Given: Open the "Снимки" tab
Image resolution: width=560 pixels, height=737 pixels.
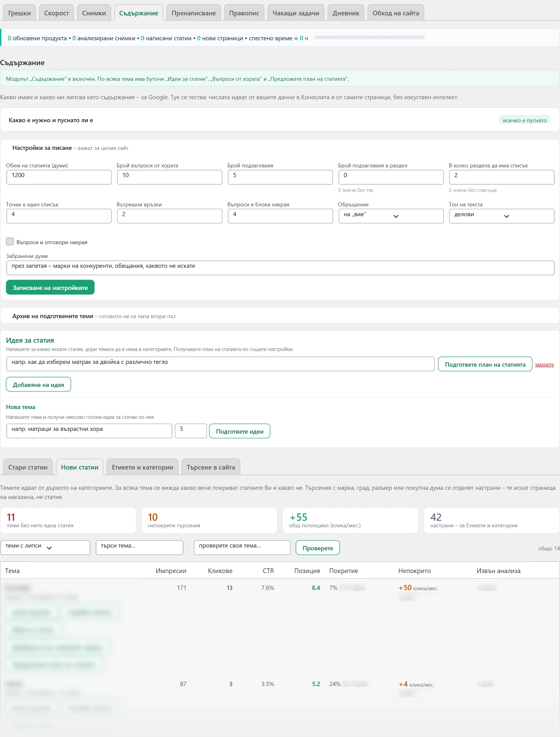Looking at the screenshot, I should pyautogui.click(x=94, y=13).
